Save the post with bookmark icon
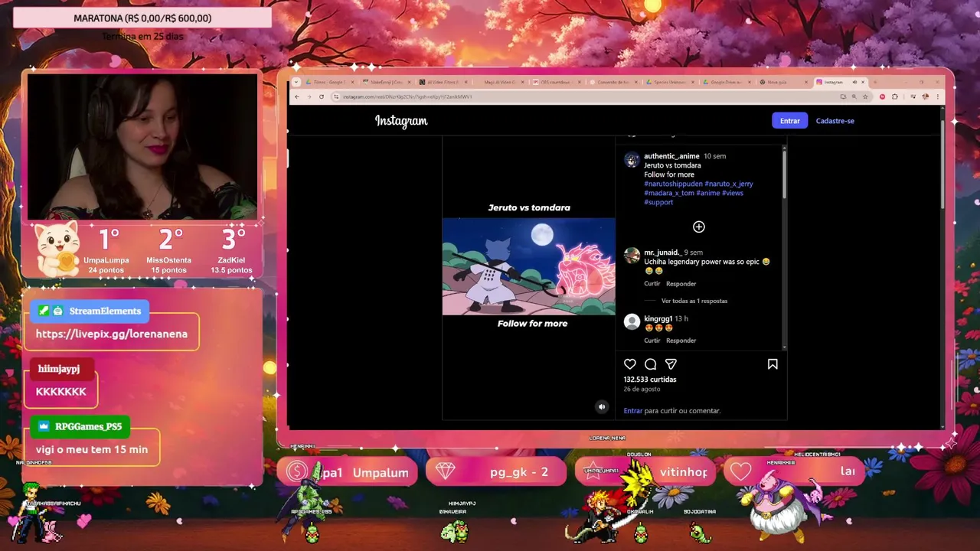The width and height of the screenshot is (980, 551). tap(773, 364)
